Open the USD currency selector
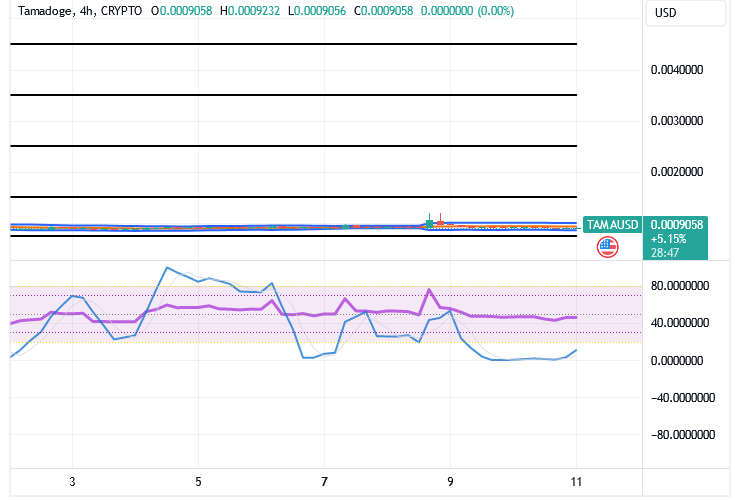 tap(685, 13)
